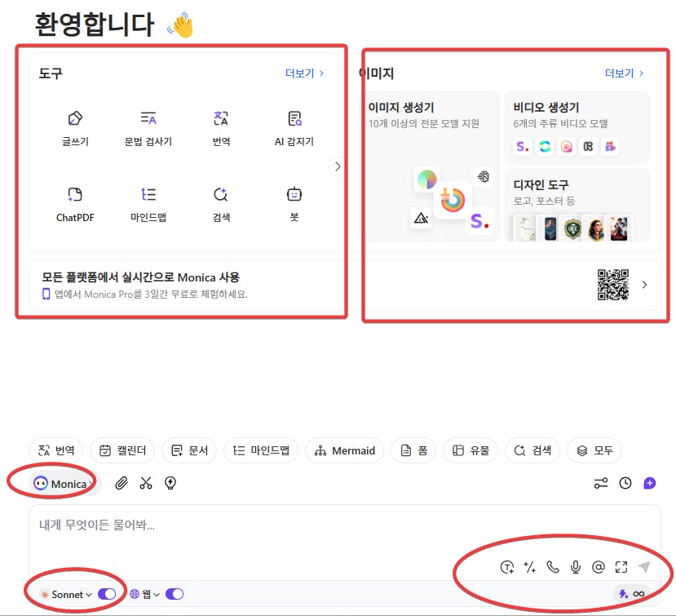Screen dimensions: 676x616
Task: Click the microphone voice input icon
Action: click(576, 567)
